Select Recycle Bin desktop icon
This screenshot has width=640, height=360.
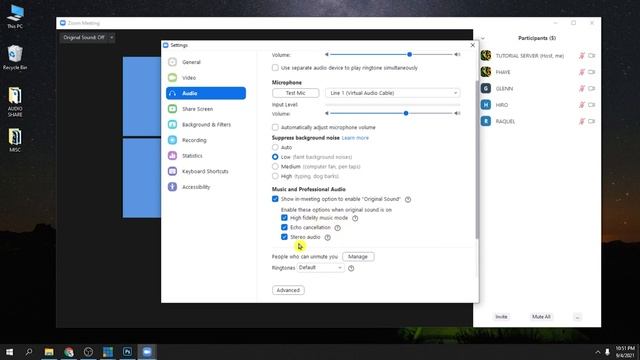click(15, 58)
